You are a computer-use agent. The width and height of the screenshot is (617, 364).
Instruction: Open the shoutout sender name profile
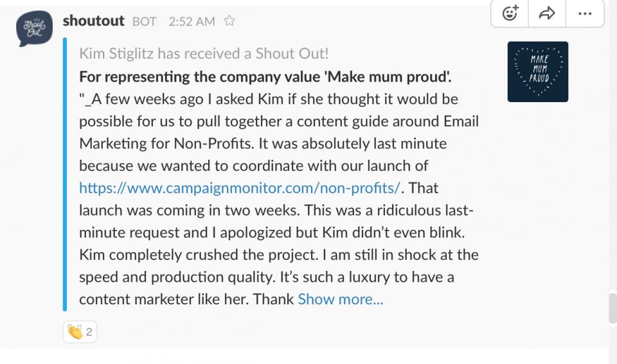[x=94, y=21]
